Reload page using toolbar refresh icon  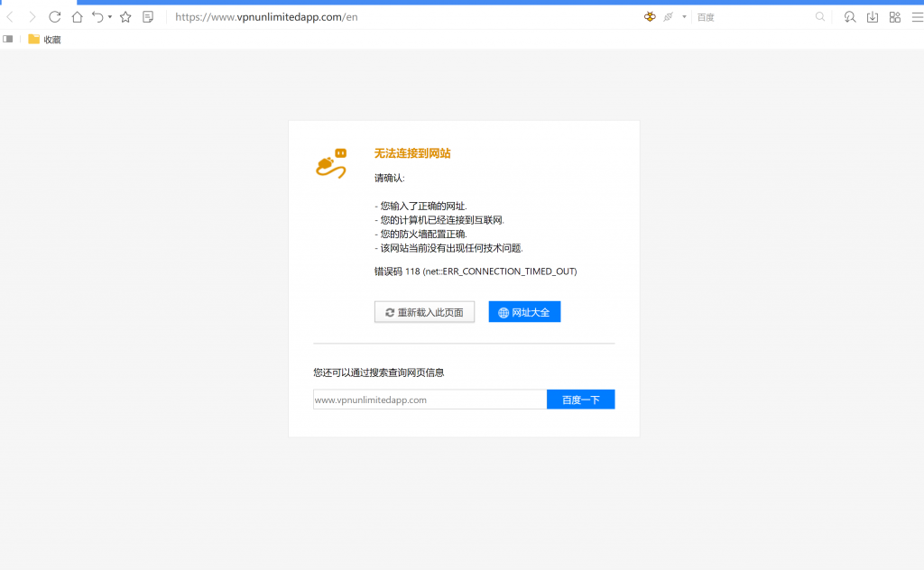(x=55, y=17)
